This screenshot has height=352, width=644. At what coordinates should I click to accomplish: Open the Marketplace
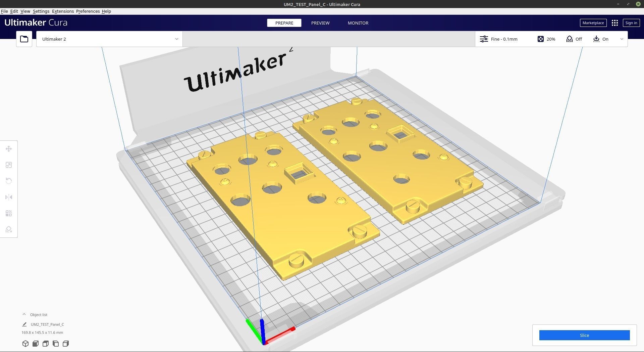click(593, 23)
